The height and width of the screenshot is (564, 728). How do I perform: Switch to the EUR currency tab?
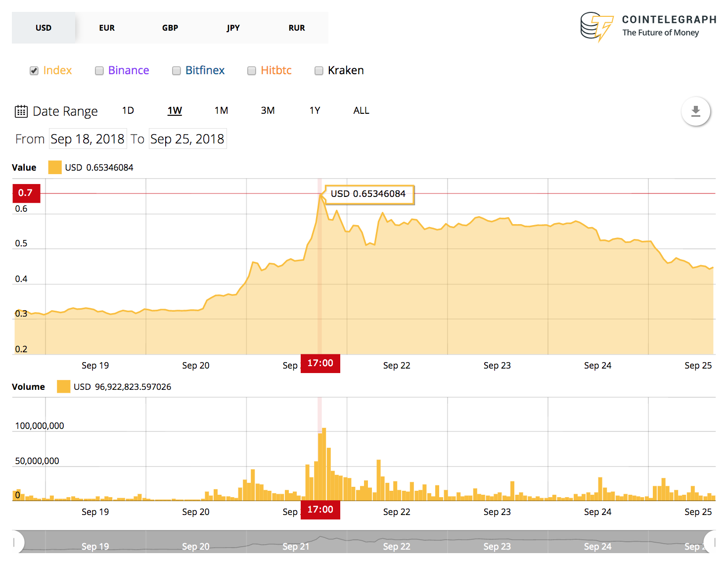[x=107, y=28]
